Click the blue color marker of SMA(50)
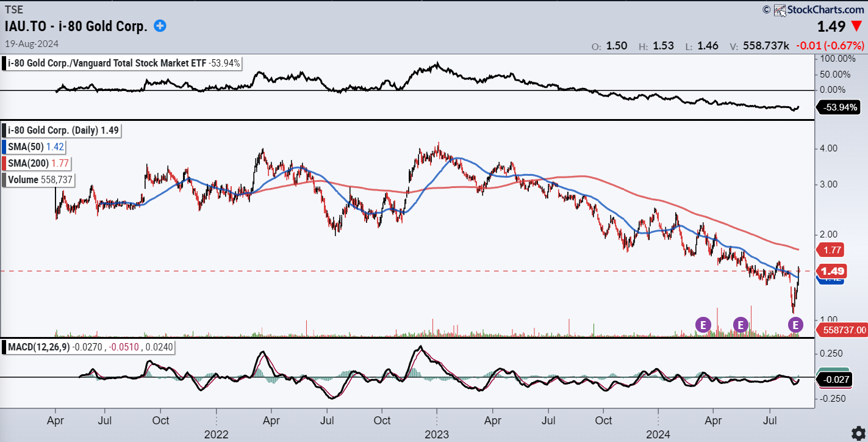This screenshot has width=868, height=442. point(5,147)
